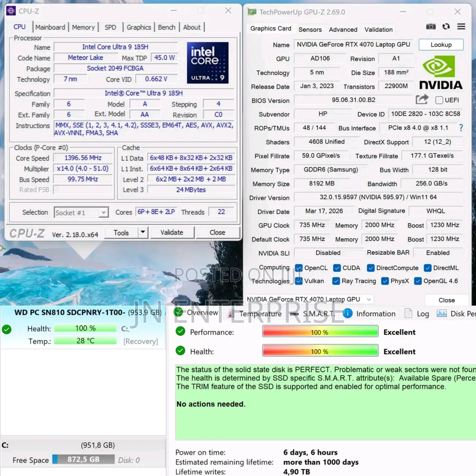476x476 pixels.
Task: Click the Log tab document icon
Action: 408,313
